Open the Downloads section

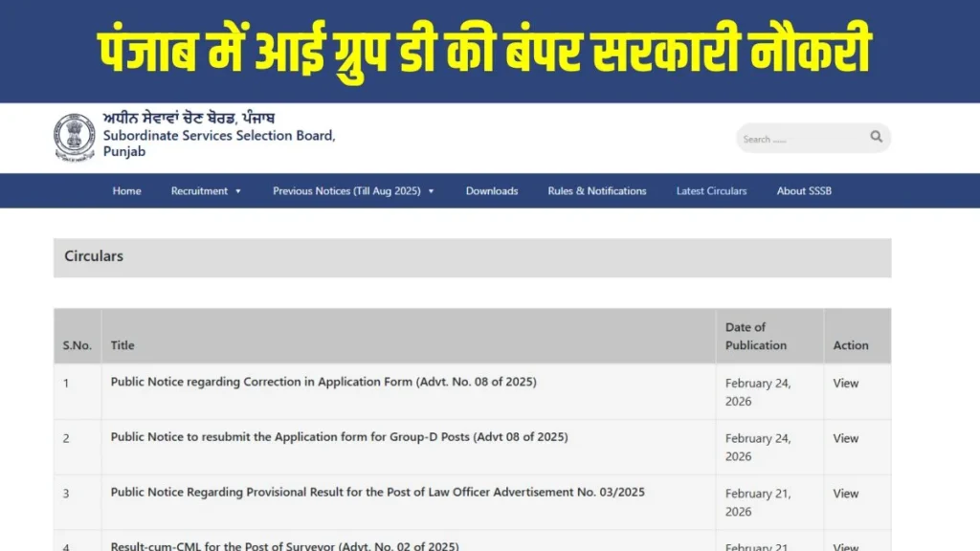491,191
